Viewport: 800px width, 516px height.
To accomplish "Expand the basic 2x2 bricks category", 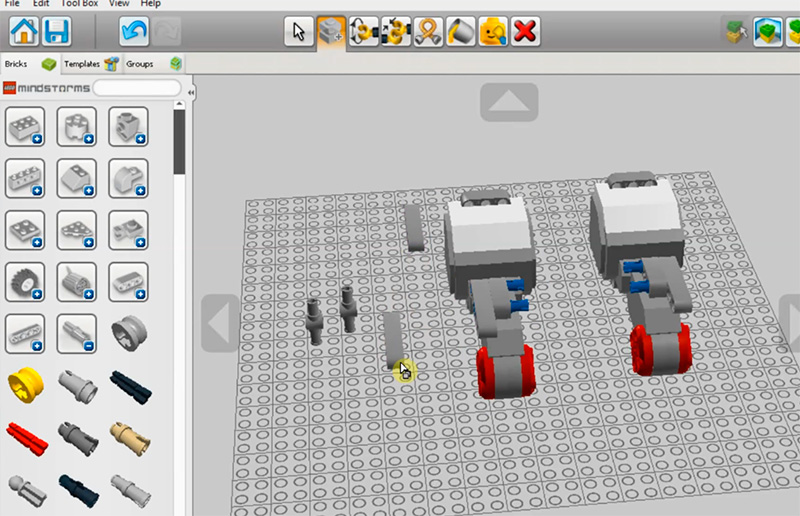I will point(25,126).
